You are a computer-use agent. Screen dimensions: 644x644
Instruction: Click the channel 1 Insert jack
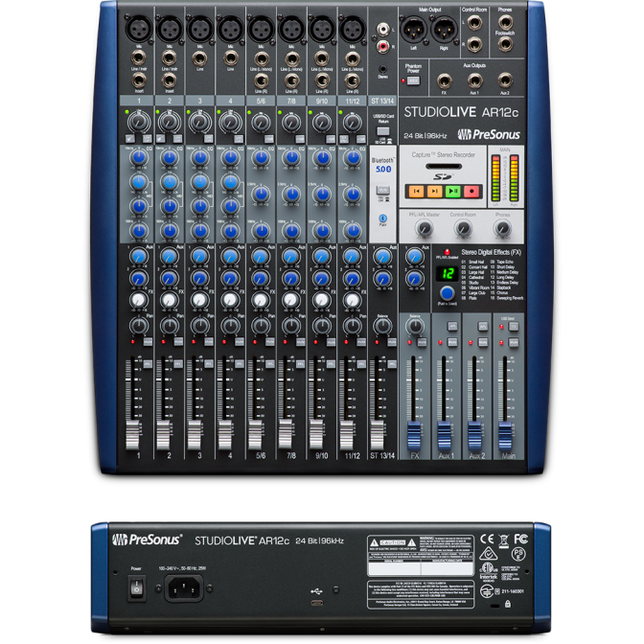pos(139,80)
